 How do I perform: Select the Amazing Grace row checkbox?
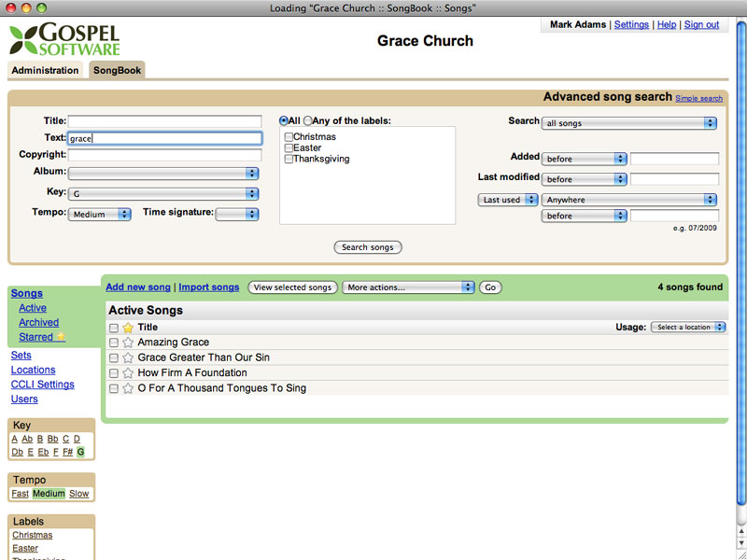(114, 343)
